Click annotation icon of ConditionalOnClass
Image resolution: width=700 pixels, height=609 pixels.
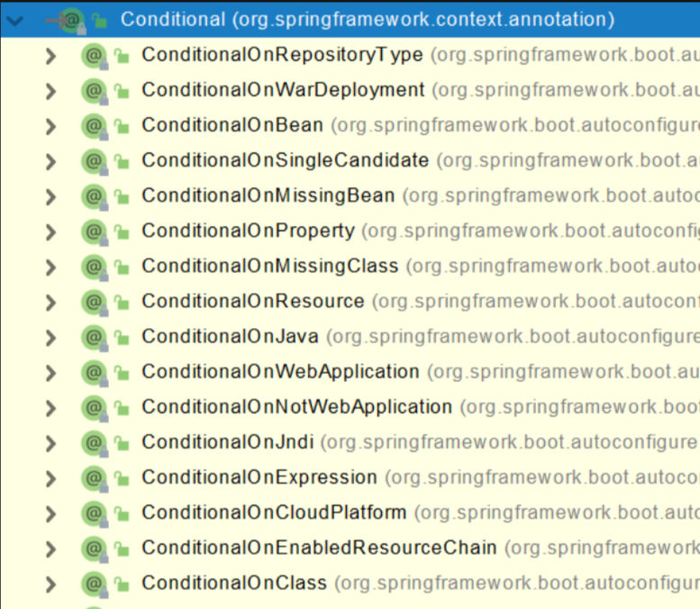(95, 585)
